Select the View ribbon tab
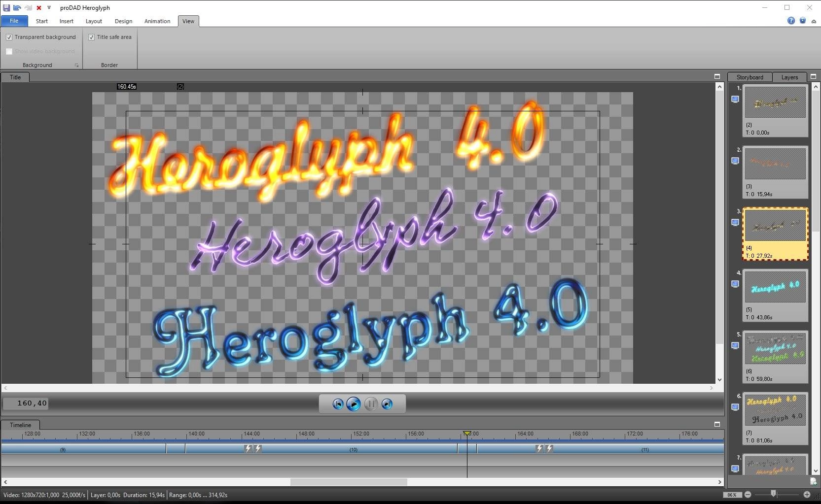821x504 pixels. [188, 21]
